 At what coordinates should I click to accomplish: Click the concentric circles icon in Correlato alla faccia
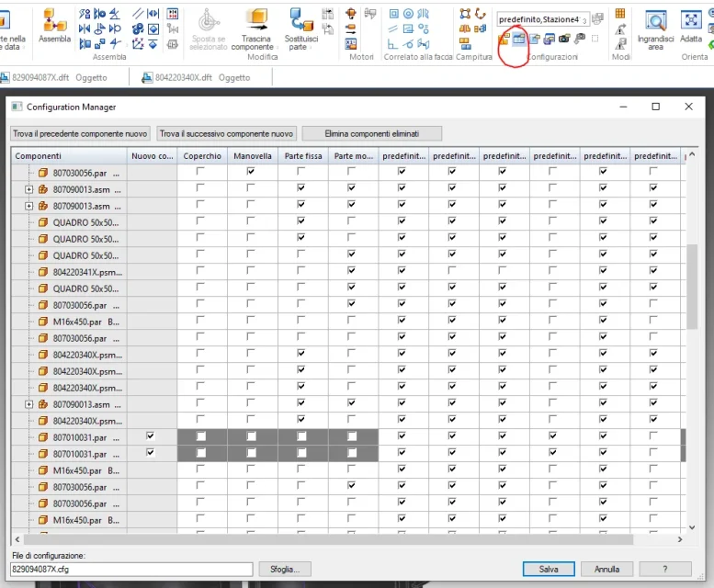pos(408,14)
